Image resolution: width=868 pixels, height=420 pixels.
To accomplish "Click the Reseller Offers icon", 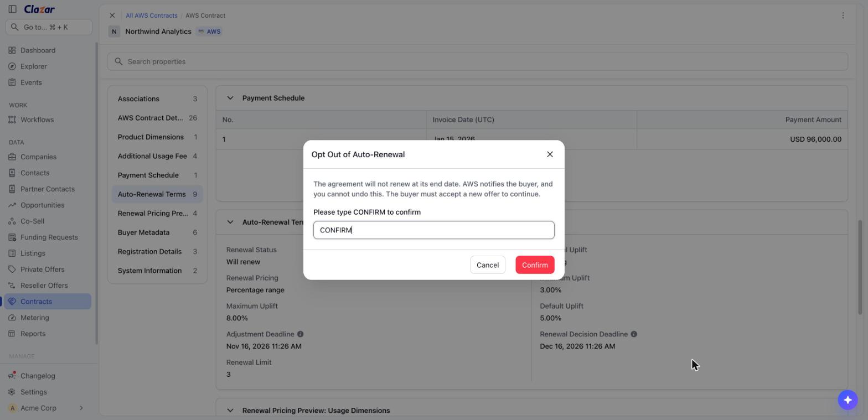I will (12, 285).
